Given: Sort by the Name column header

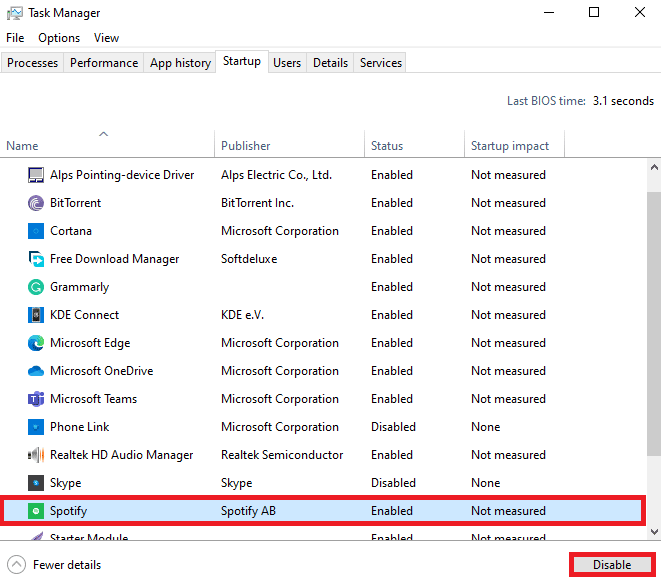Looking at the screenshot, I should (107, 143).
